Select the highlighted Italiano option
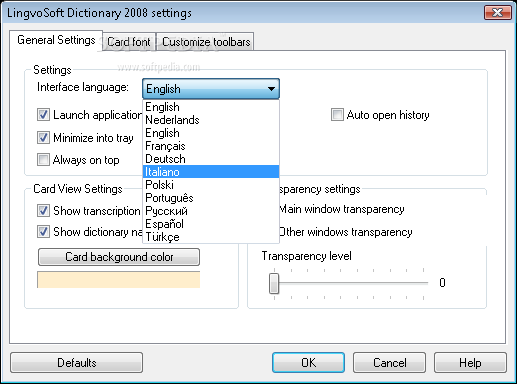 click(x=211, y=172)
